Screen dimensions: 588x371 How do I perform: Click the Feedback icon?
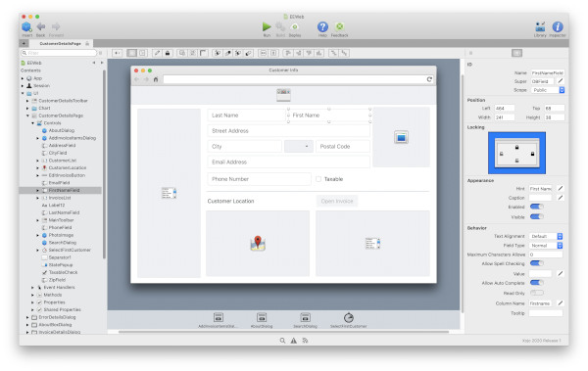click(339, 26)
